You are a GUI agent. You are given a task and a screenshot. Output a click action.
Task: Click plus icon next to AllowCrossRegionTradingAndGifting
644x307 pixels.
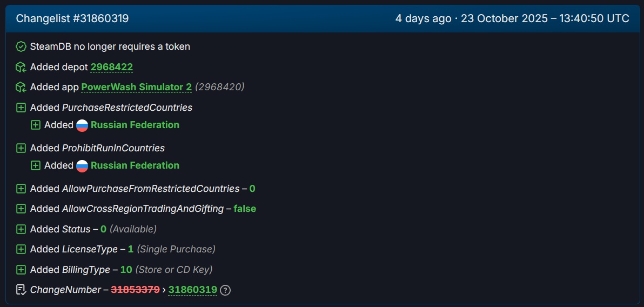[x=21, y=209]
